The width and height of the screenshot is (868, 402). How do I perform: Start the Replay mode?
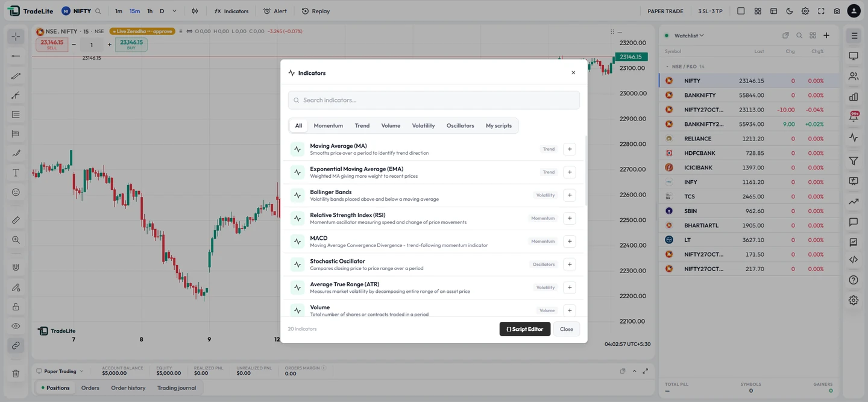(x=316, y=11)
